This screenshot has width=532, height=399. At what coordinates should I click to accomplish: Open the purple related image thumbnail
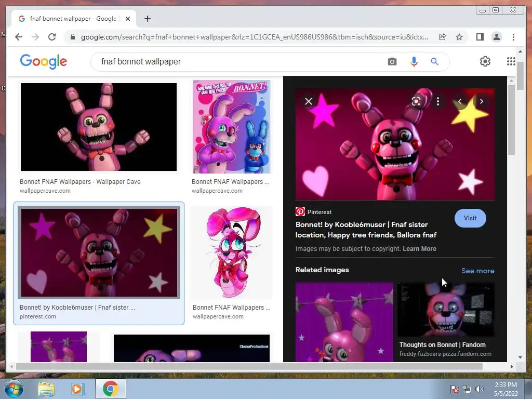[x=344, y=322]
